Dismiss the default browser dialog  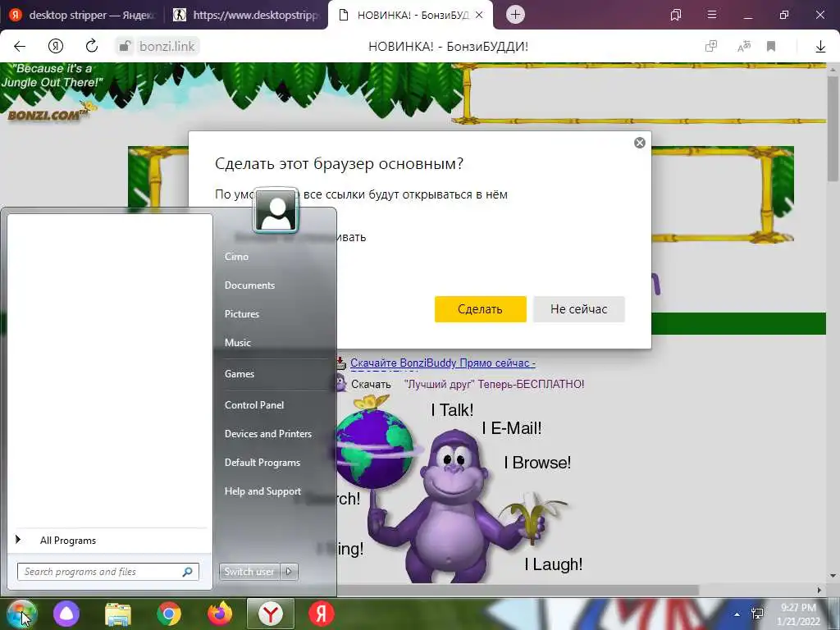[x=640, y=143]
